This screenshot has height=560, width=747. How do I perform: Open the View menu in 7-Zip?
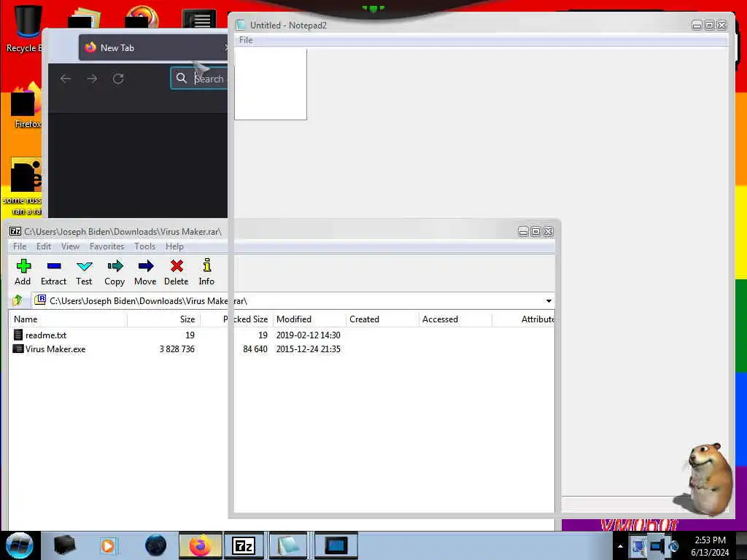pyautogui.click(x=70, y=246)
